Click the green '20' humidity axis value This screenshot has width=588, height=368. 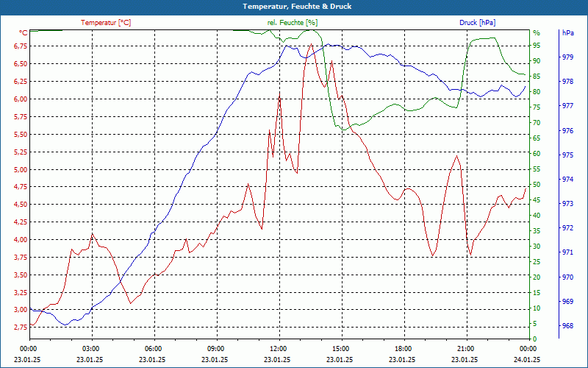click(x=537, y=277)
